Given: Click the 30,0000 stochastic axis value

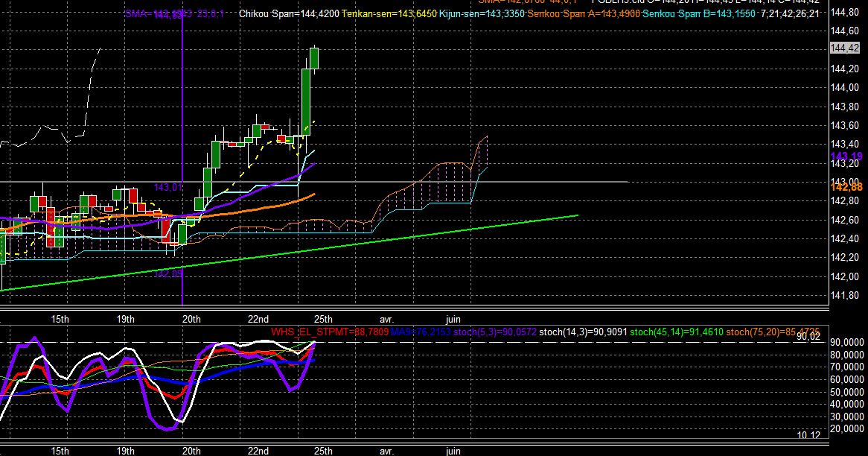Looking at the screenshot, I should (x=847, y=416).
